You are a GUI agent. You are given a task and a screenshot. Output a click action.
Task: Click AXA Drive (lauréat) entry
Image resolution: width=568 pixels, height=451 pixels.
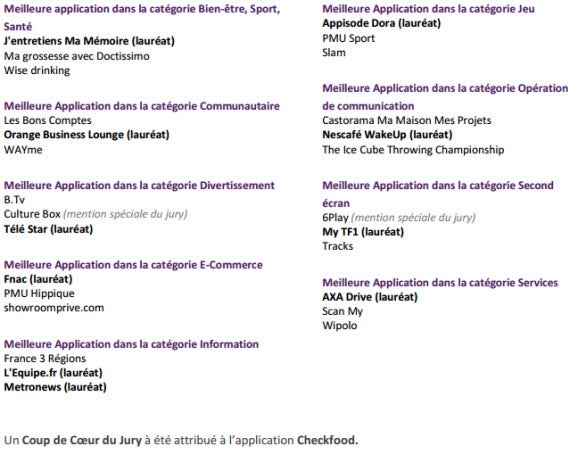point(370,297)
